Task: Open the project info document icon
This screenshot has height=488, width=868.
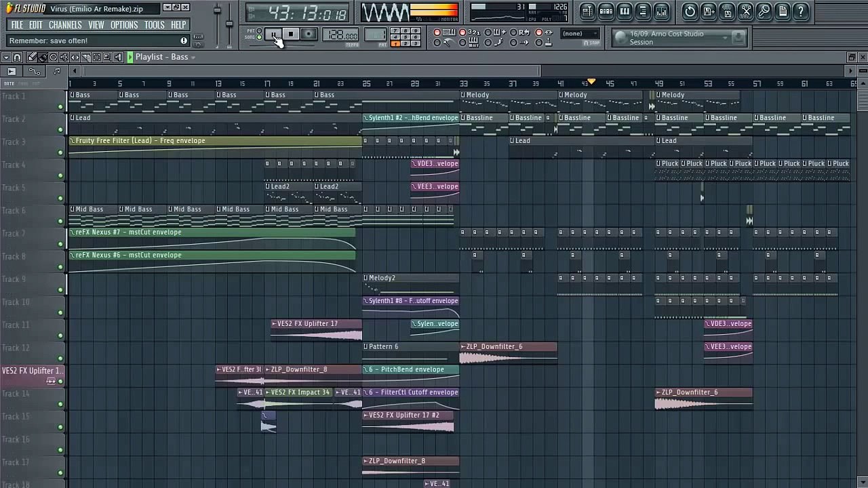Action: point(783,12)
